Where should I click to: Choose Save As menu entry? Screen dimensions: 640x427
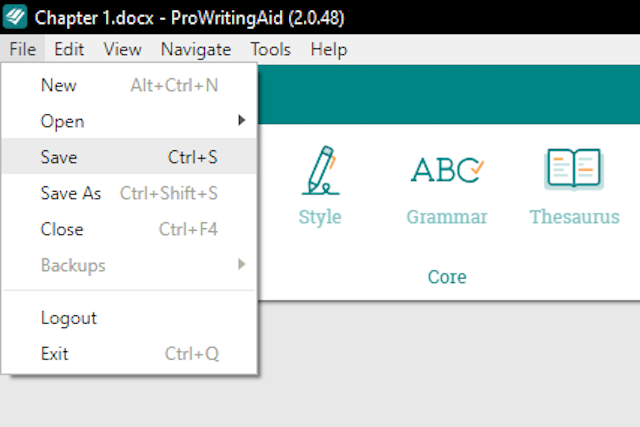click(129, 193)
